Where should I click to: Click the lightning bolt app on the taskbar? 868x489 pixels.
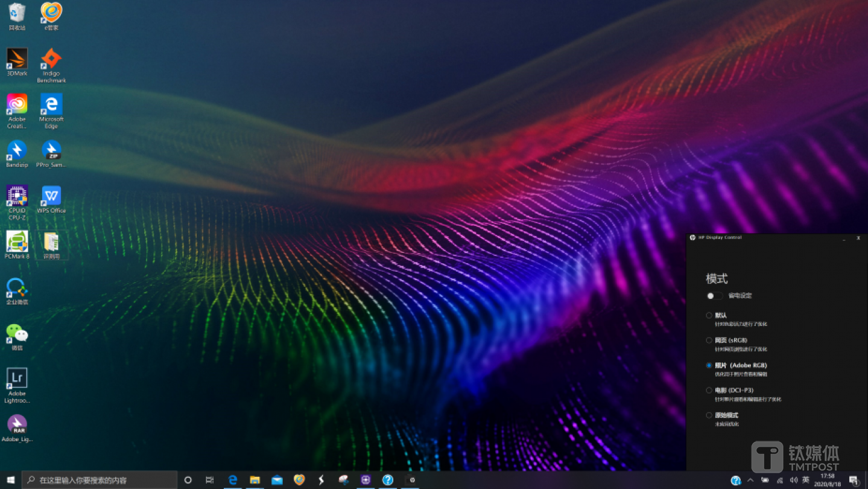tap(322, 480)
